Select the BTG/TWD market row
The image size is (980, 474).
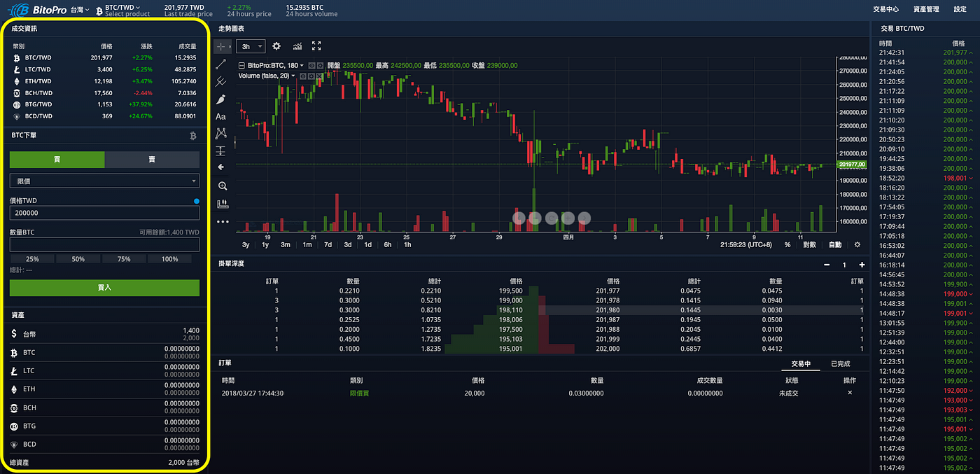104,104
